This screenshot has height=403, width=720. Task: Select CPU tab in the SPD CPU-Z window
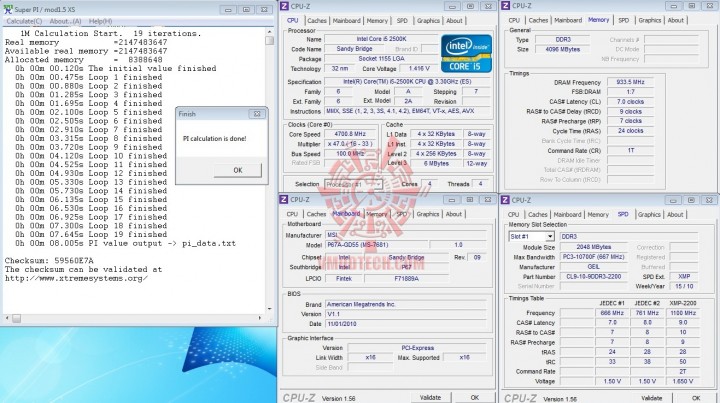click(x=513, y=215)
